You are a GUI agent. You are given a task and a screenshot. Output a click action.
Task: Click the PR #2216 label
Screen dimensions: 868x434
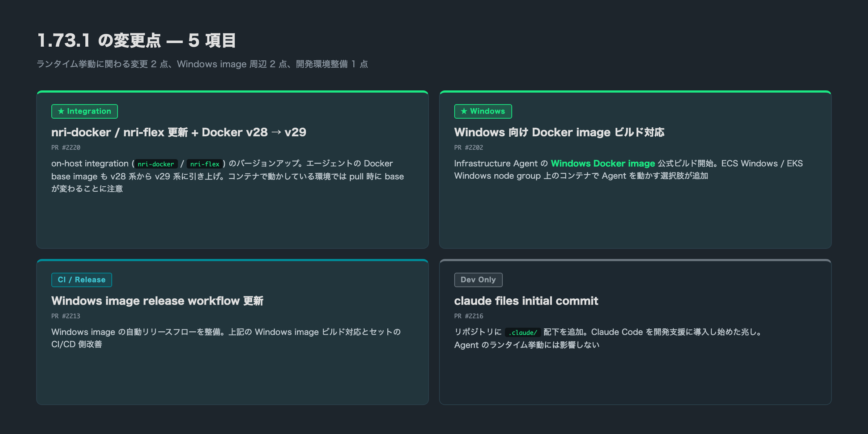(x=469, y=316)
